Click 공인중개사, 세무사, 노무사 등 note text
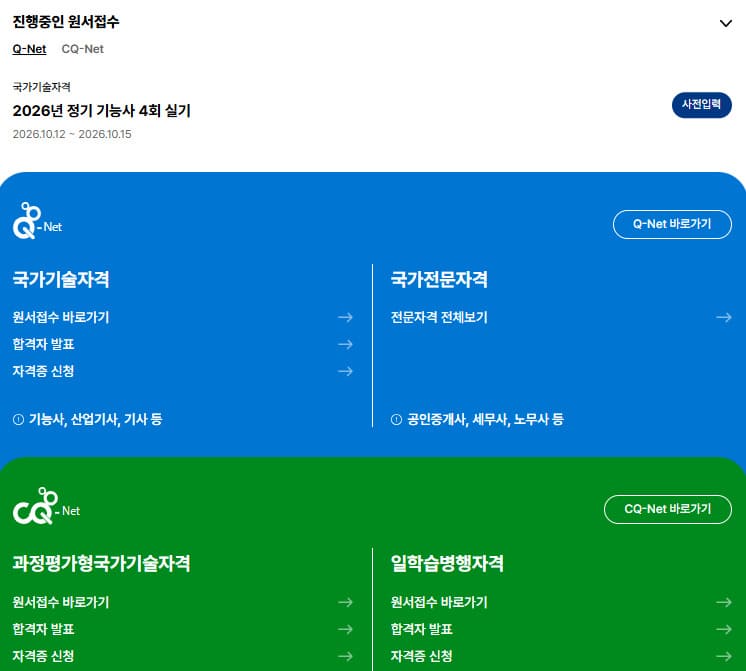 click(485, 419)
